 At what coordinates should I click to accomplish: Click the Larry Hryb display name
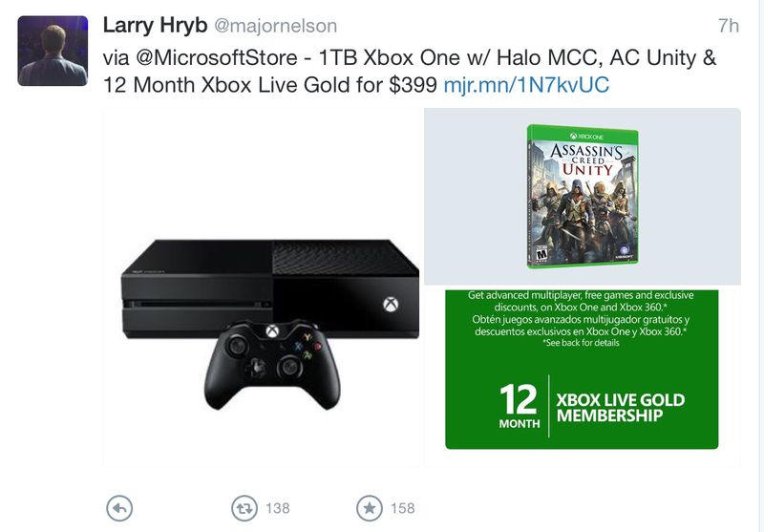tap(155, 26)
